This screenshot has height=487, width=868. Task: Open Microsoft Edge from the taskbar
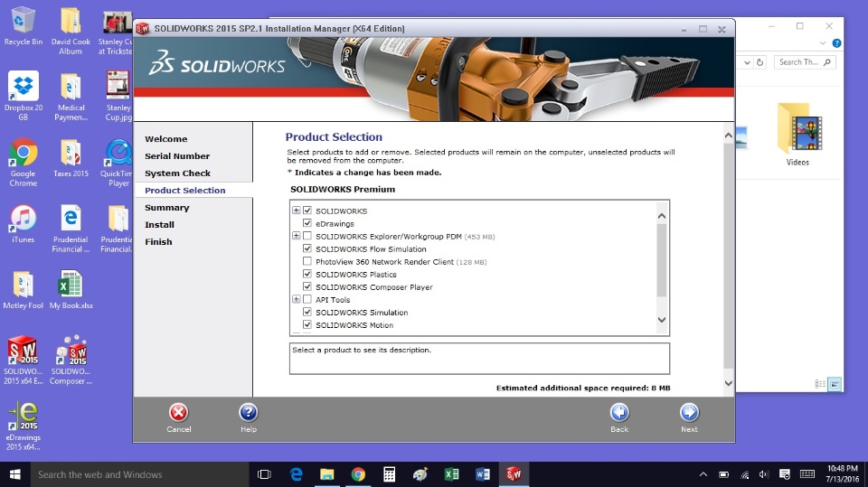(x=297, y=474)
